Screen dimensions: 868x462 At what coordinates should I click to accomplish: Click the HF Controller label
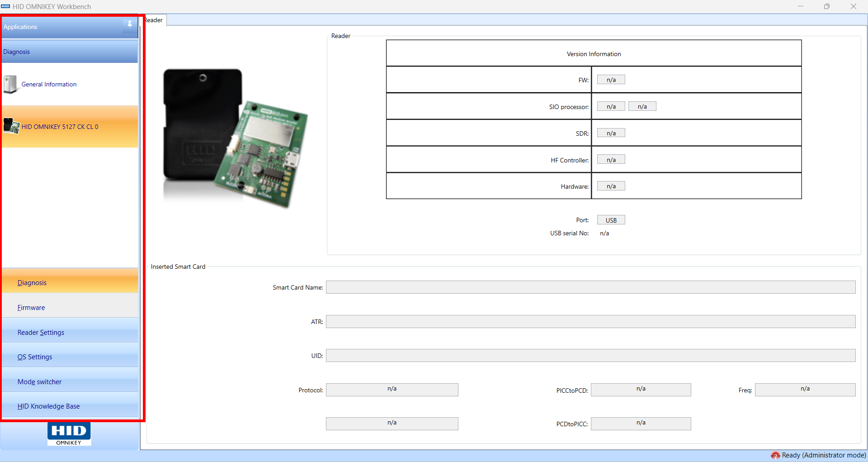tap(570, 160)
